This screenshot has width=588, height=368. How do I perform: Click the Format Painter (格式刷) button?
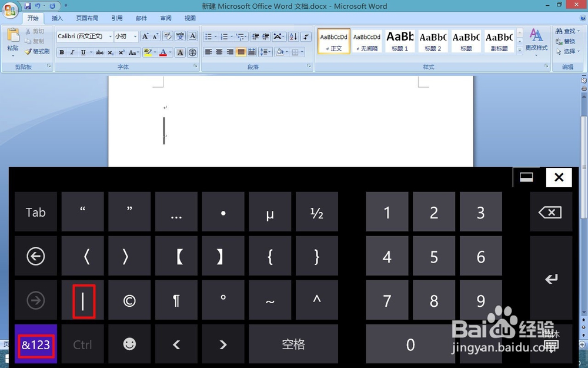click(x=38, y=51)
